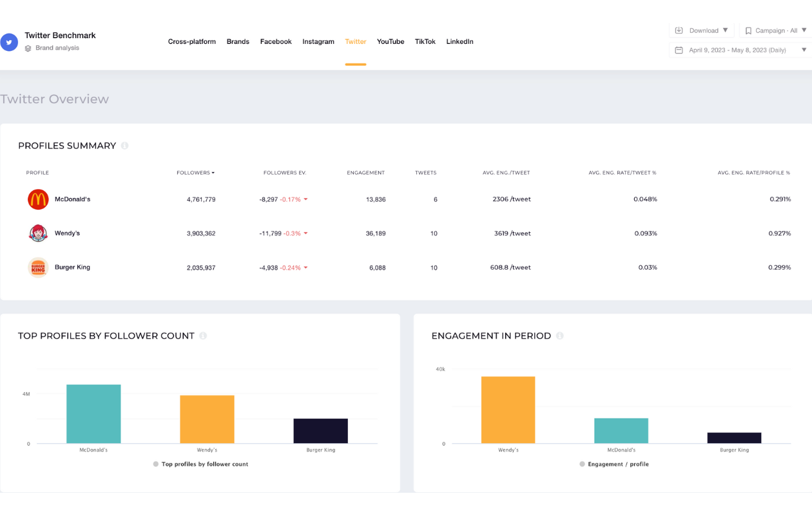Click the McDonald's profile name

(x=72, y=199)
